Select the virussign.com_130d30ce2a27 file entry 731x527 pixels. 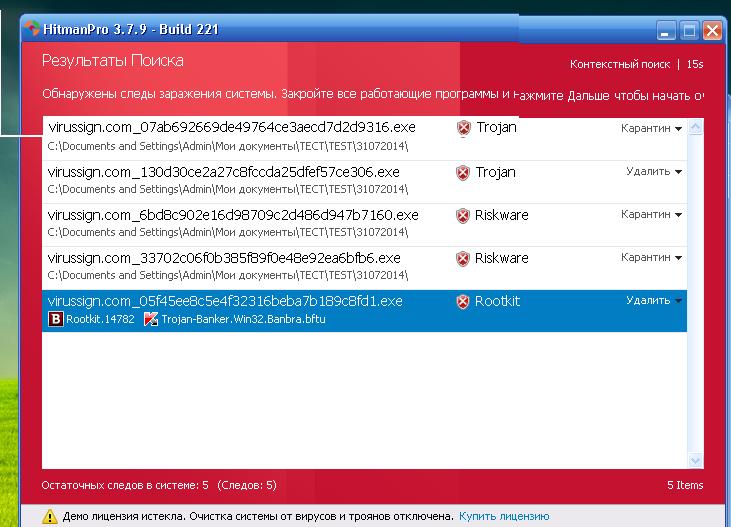223,172
